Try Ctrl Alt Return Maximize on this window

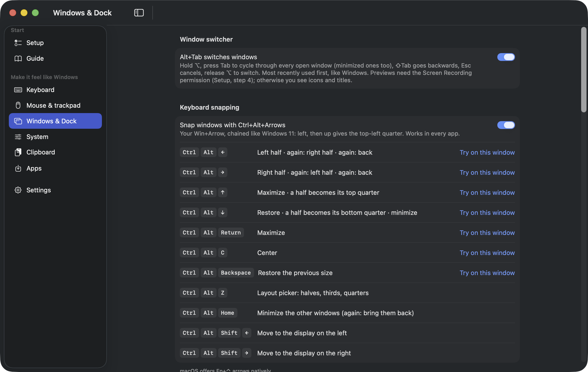click(x=487, y=233)
